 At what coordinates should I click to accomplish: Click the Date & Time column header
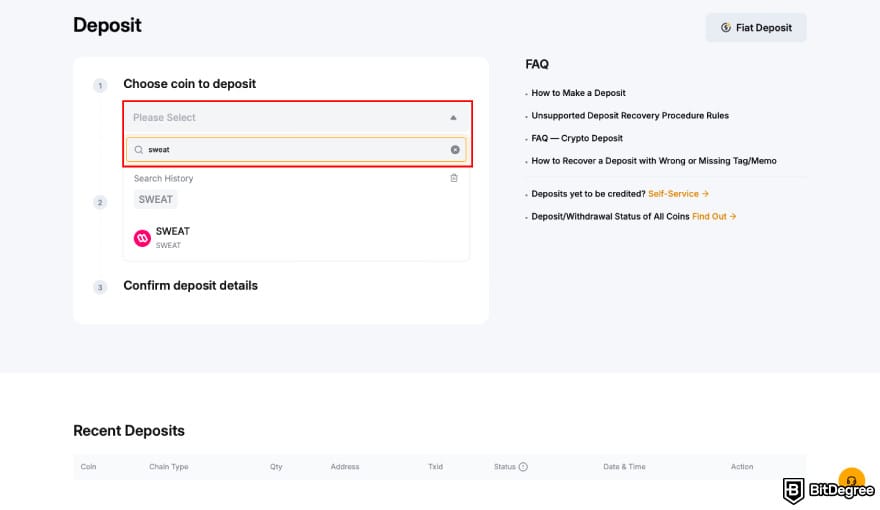tap(624, 467)
